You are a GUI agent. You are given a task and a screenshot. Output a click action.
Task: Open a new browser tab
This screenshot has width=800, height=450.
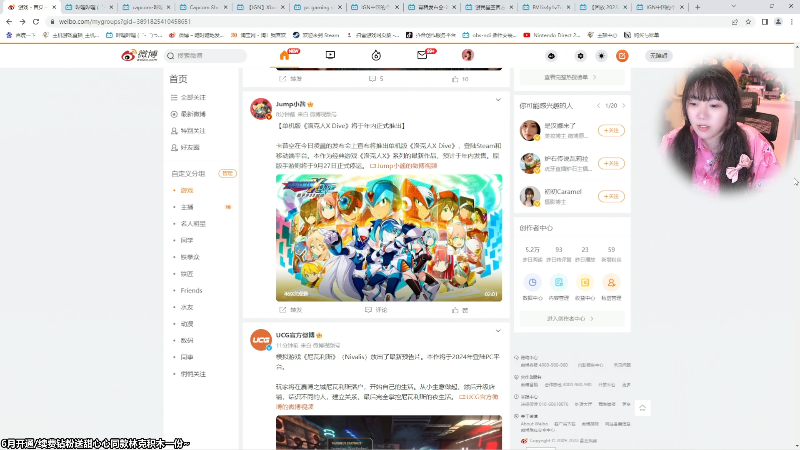697,7
